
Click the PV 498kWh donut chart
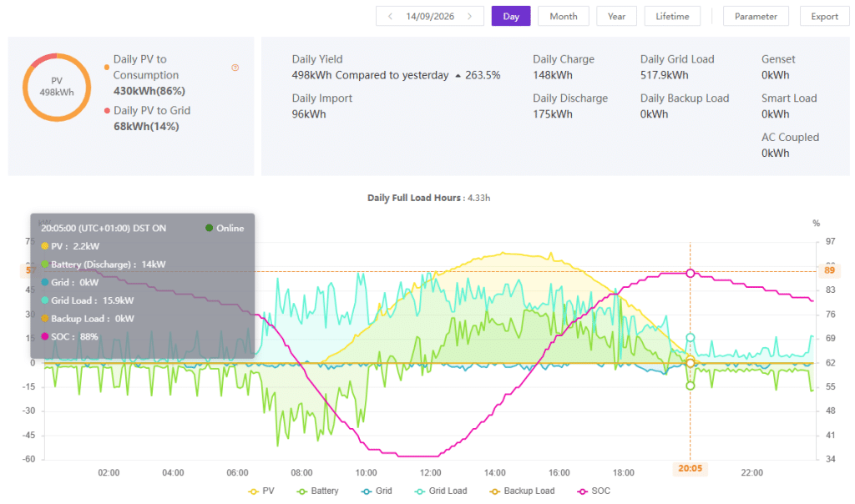coord(57,87)
